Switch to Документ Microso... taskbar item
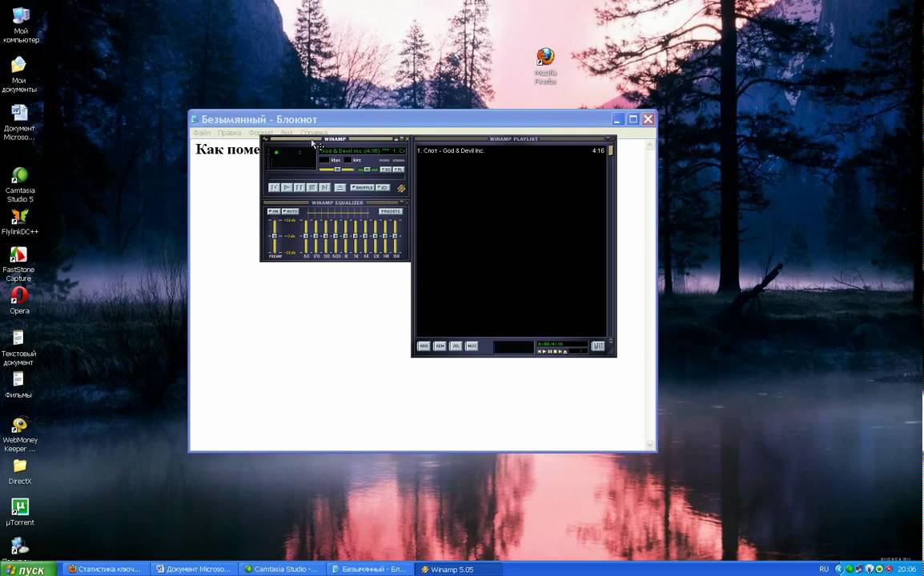This screenshot has height=576, width=924. point(195,569)
